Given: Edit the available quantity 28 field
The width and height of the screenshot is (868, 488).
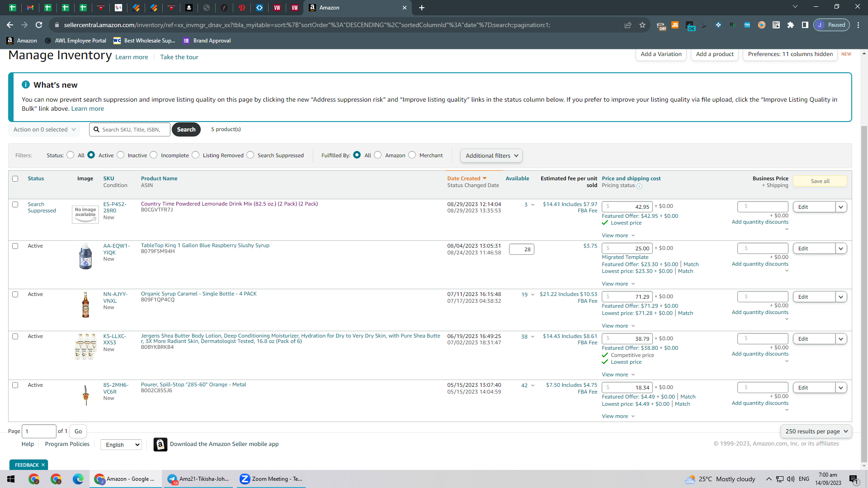Looking at the screenshot, I should pos(522,249).
